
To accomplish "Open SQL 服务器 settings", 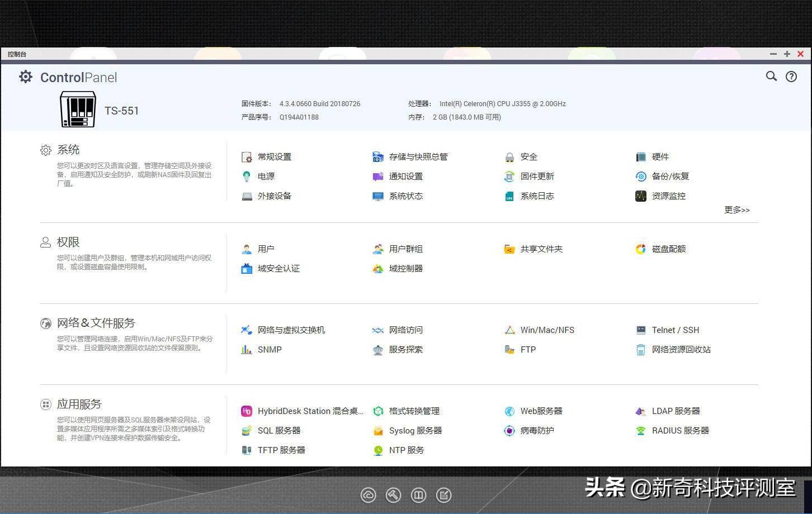I will coord(280,430).
